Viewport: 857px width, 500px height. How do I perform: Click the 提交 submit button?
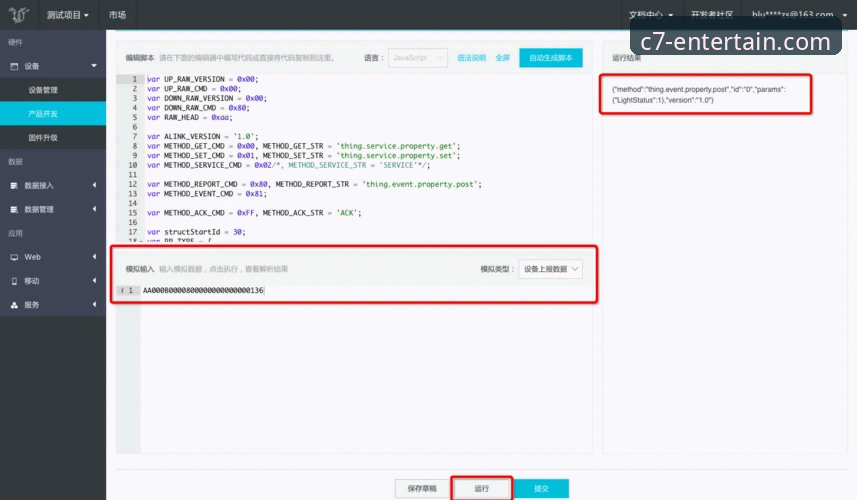pyautogui.click(x=541, y=489)
